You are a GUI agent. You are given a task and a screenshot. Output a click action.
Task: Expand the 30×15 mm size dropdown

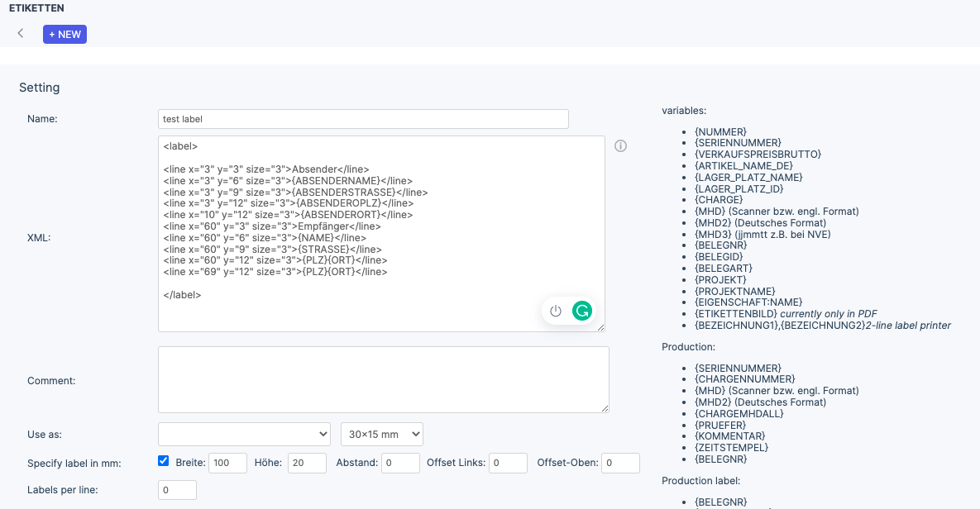[381, 434]
